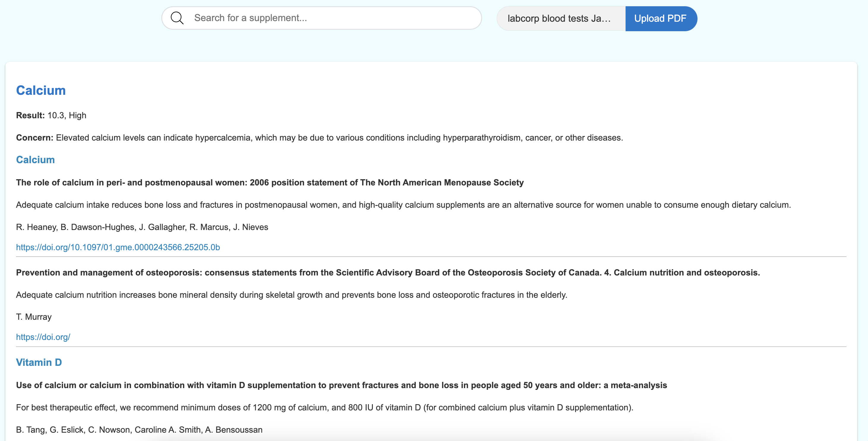Click the Result: 10.3, High line
This screenshot has width=868, height=441.
(51, 115)
